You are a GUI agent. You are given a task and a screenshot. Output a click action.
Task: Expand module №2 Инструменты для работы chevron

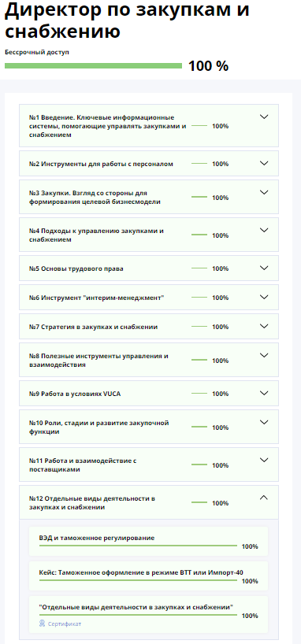coord(265,163)
